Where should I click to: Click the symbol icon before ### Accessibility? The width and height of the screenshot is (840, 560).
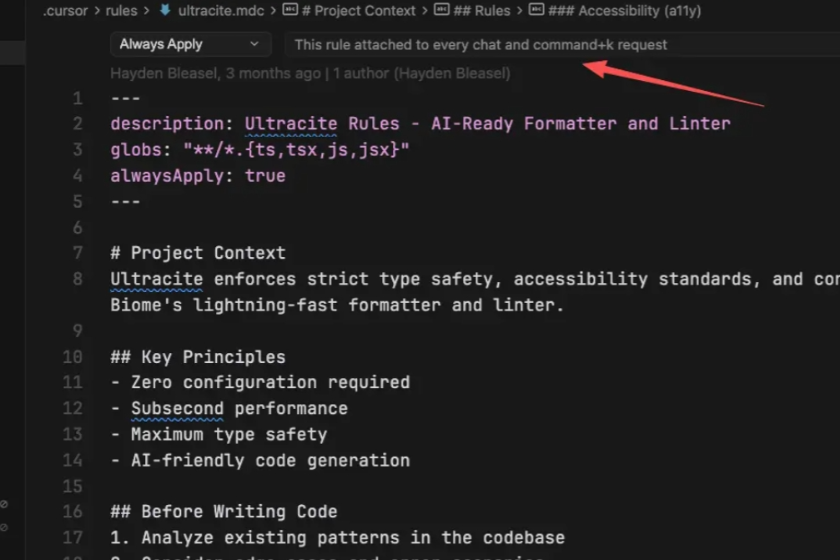[x=536, y=10]
